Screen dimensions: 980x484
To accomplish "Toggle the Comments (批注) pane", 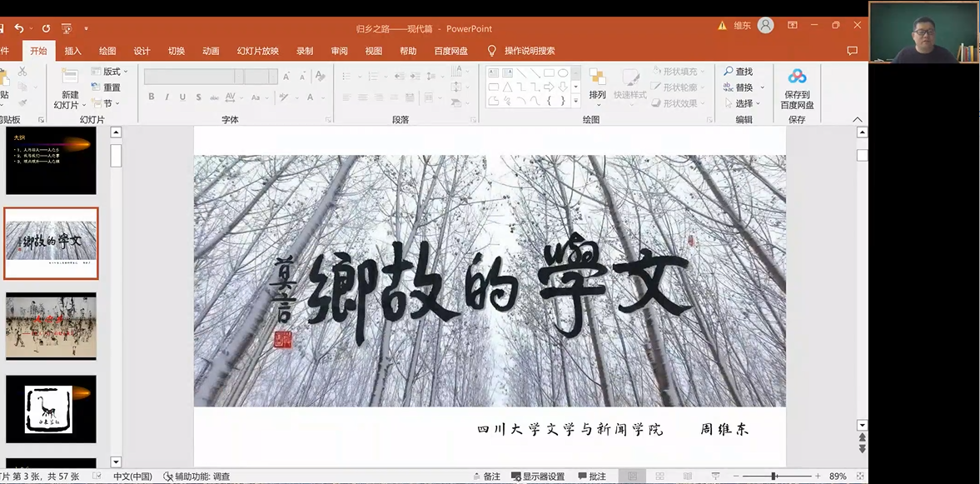I will [x=590, y=477].
